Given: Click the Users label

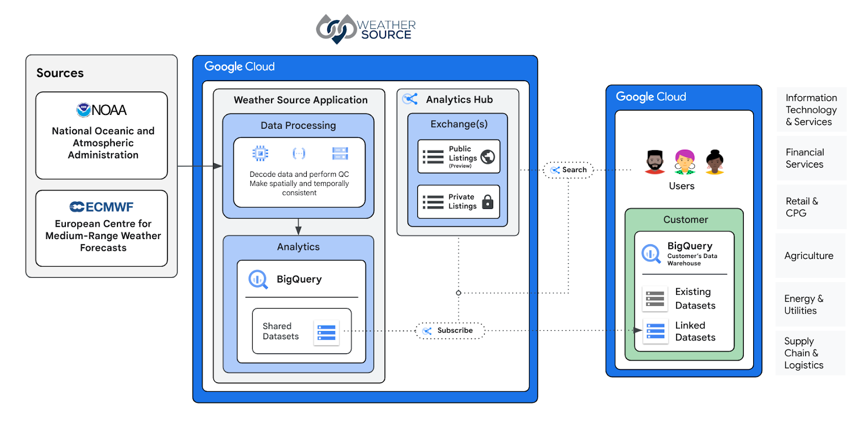Looking at the screenshot, I should tap(682, 186).
